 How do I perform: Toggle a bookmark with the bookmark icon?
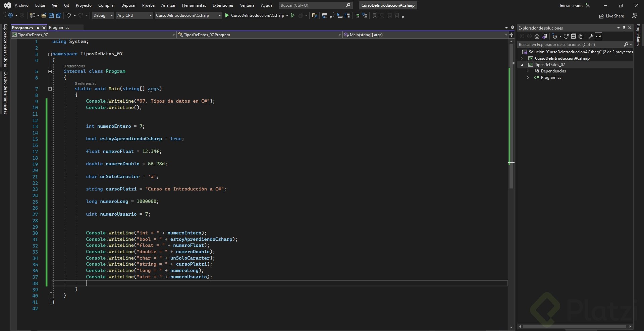click(375, 15)
